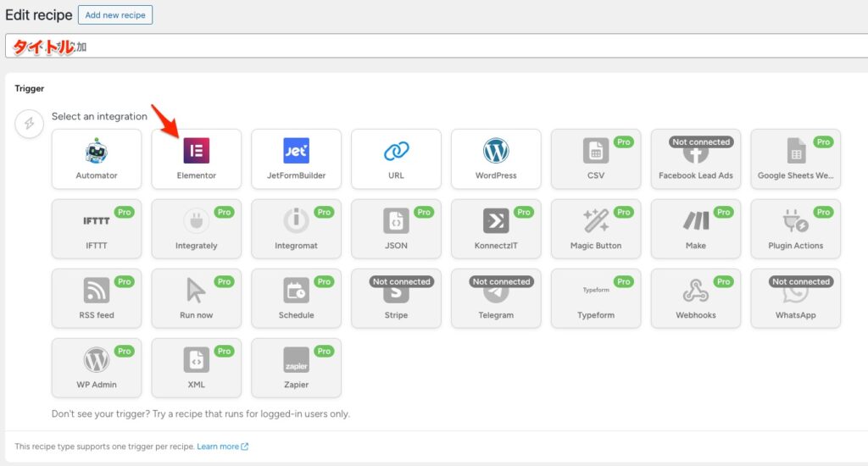
Task: Click the lightning bolt trigger icon
Action: click(x=30, y=124)
